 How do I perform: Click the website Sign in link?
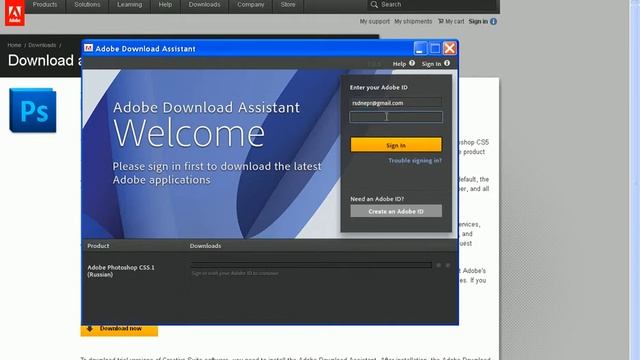tap(478, 21)
